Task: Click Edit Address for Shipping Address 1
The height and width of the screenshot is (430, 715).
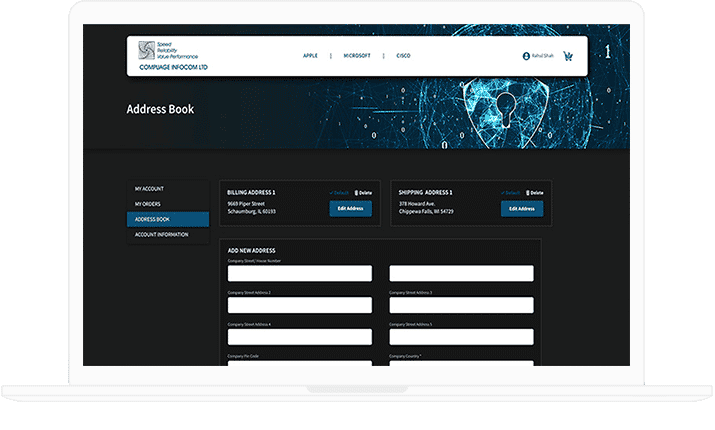Action: pyautogui.click(x=521, y=209)
